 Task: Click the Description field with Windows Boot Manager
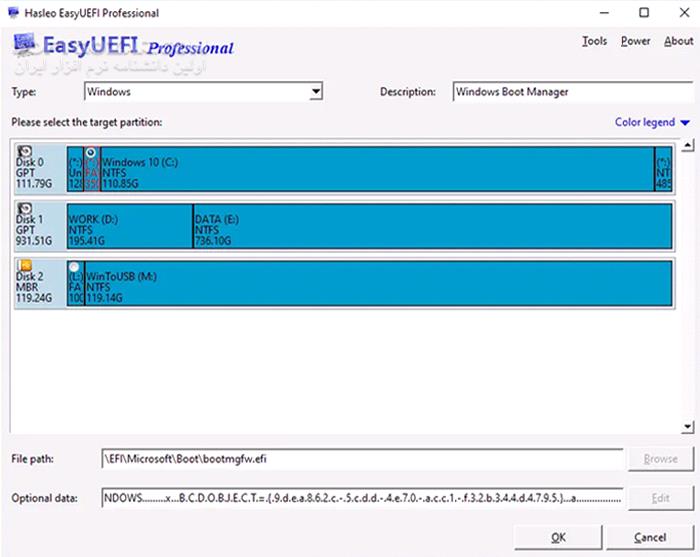click(x=573, y=91)
